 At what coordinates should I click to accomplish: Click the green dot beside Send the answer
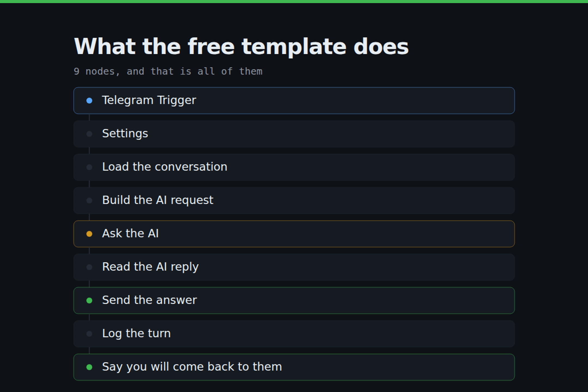89,301
